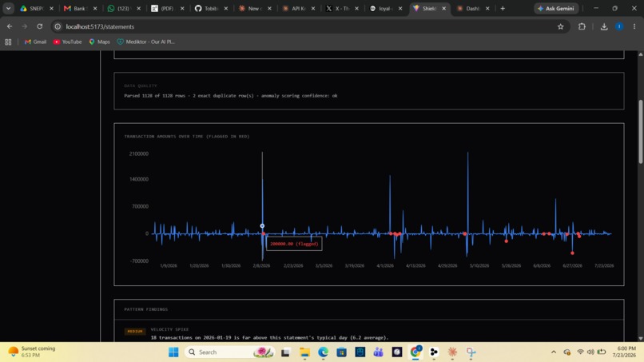The width and height of the screenshot is (644, 362).
Task: Open File Explorer from the taskbar
Action: [x=304, y=352]
